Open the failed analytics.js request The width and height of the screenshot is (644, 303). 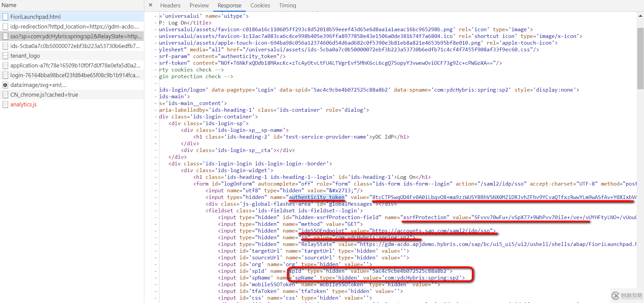tap(23, 104)
